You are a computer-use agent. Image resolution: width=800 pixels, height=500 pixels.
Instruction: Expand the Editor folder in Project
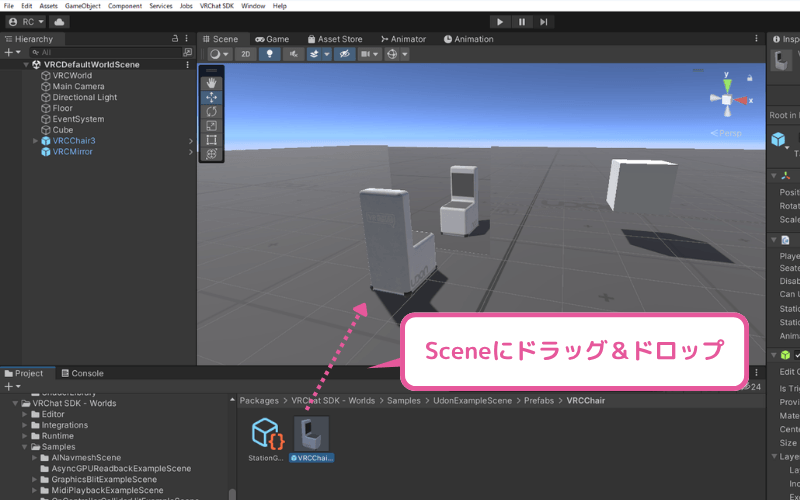point(24,414)
